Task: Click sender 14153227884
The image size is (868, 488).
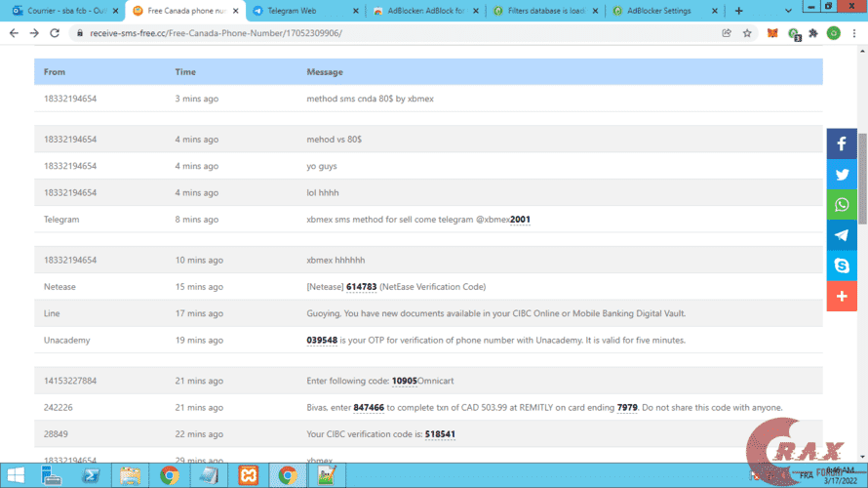Action: (70, 381)
